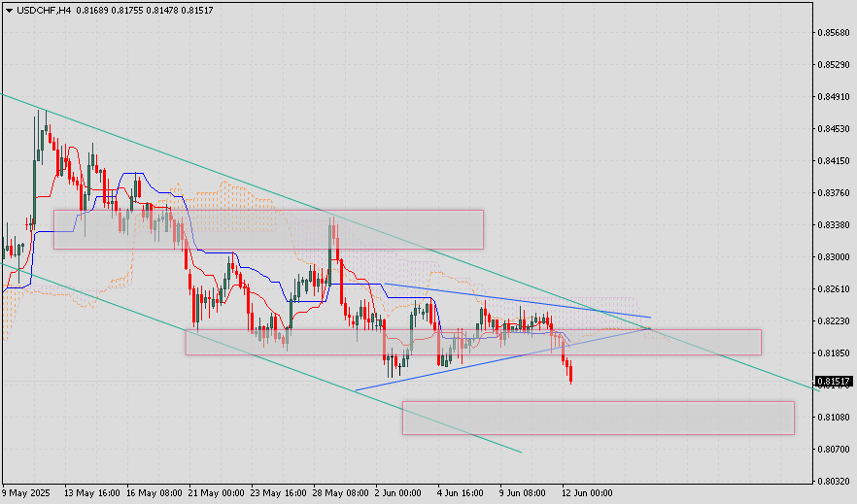Click the current price label 0.81517
This screenshot has height=504, width=857.
point(834,381)
